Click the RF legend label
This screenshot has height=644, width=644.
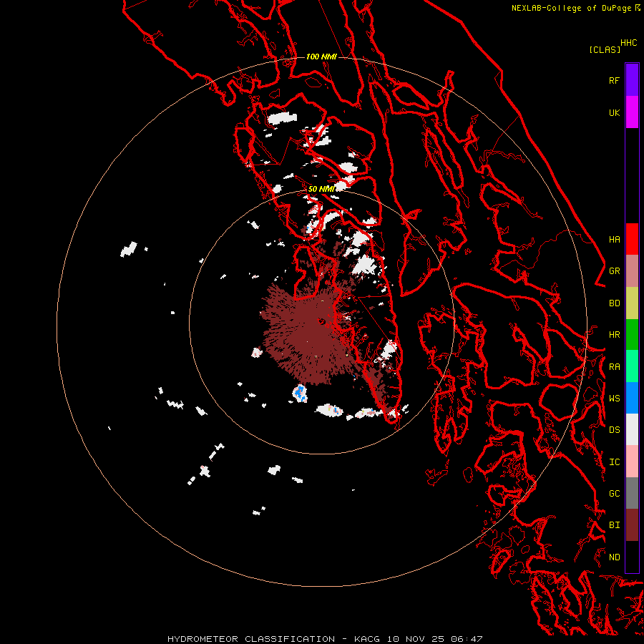coord(614,80)
